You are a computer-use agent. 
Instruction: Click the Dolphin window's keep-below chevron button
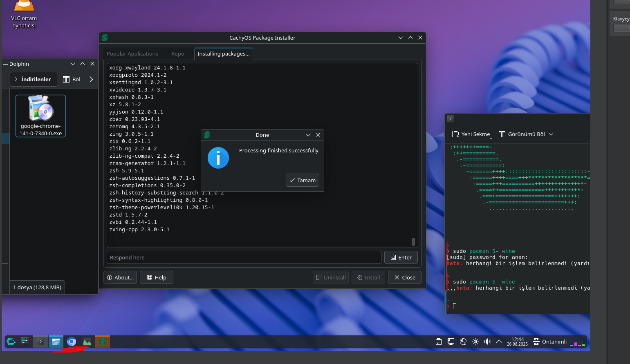click(x=73, y=64)
